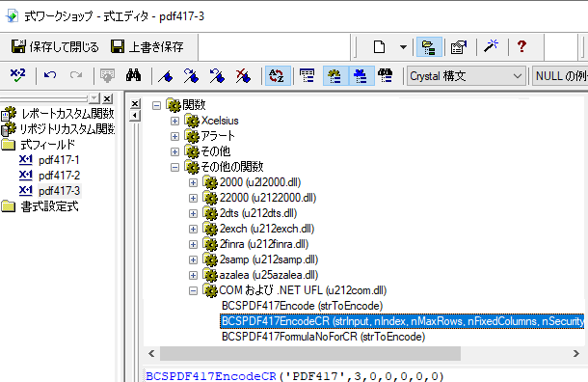Select the 書式設定式 folder

[49, 206]
